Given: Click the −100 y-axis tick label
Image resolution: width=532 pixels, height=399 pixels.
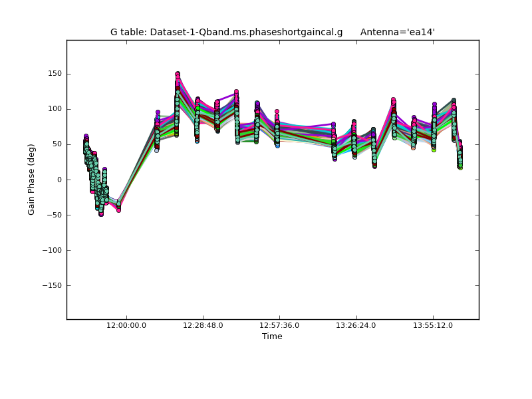Looking at the screenshot, I should point(51,250).
